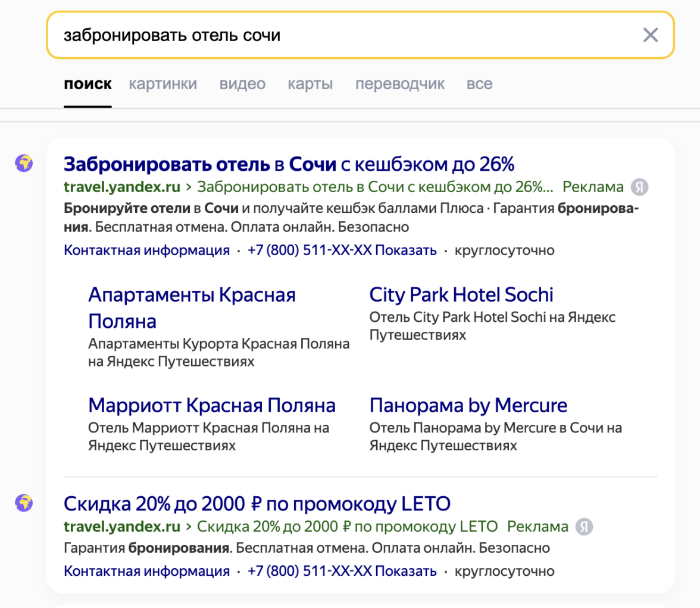Open Марриотт Красная Поляна sitelink

(212, 406)
